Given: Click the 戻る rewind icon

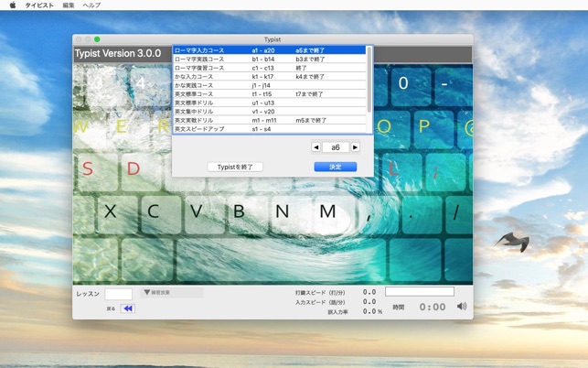Looking at the screenshot, I should tap(128, 308).
